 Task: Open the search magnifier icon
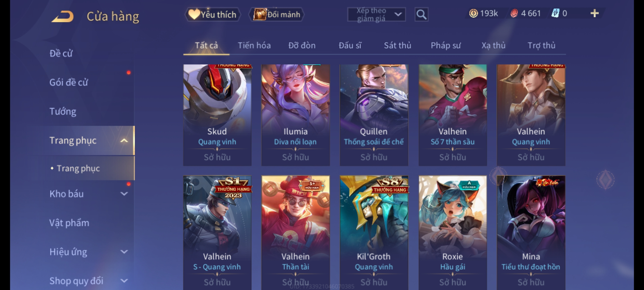pos(421,15)
